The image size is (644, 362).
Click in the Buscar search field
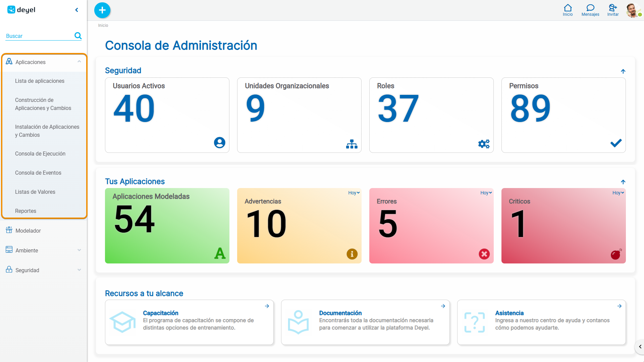tap(40, 36)
